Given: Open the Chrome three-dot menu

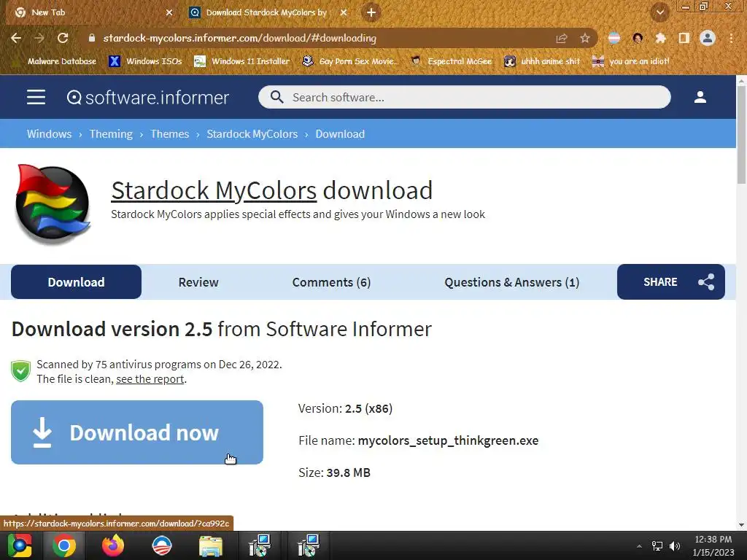Looking at the screenshot, I should (x=731, y=38).
